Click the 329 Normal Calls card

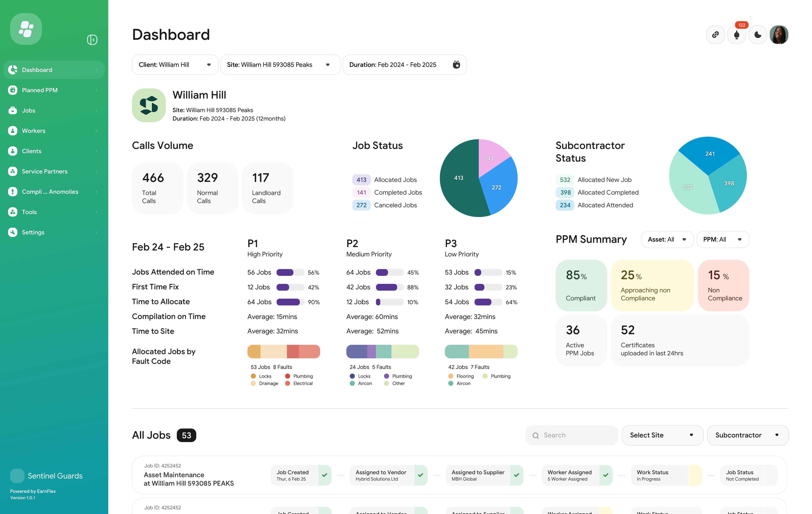(x=213, y=188)
